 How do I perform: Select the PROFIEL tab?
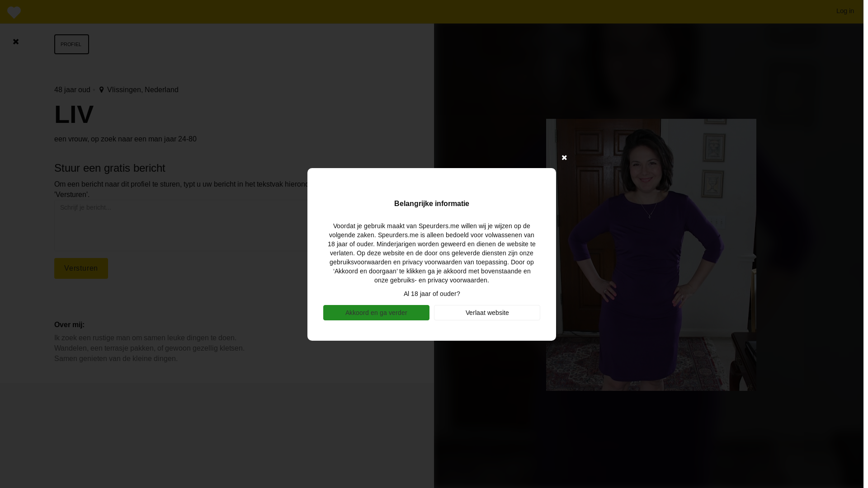pos(71,44)
